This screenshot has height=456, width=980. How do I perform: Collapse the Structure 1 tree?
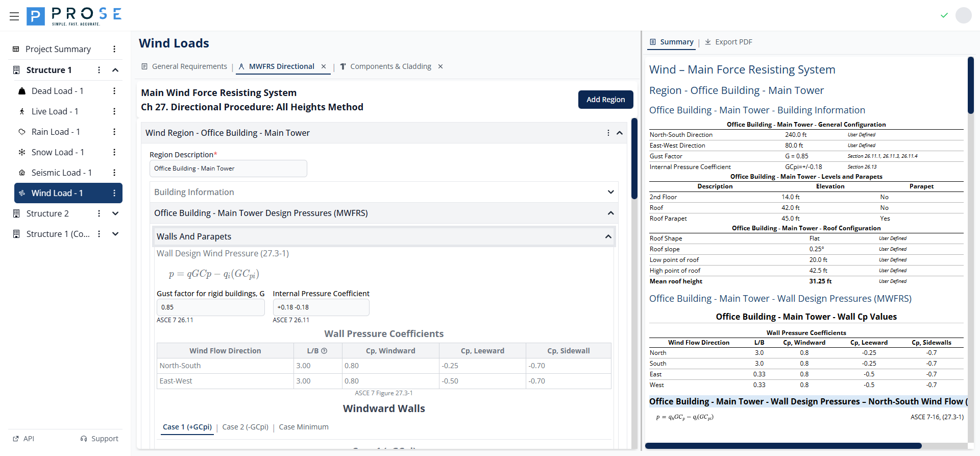click(115, 70)
